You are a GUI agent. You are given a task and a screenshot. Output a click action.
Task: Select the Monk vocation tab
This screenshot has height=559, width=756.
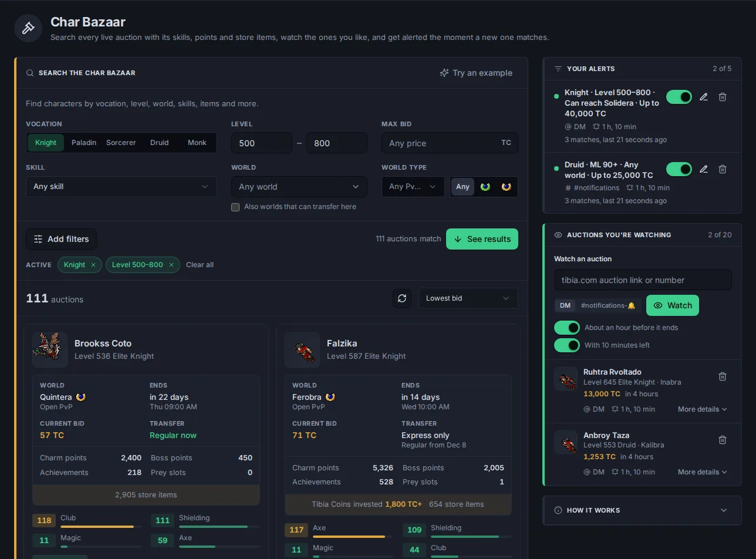pyautogui.click(x=197, y=143)
